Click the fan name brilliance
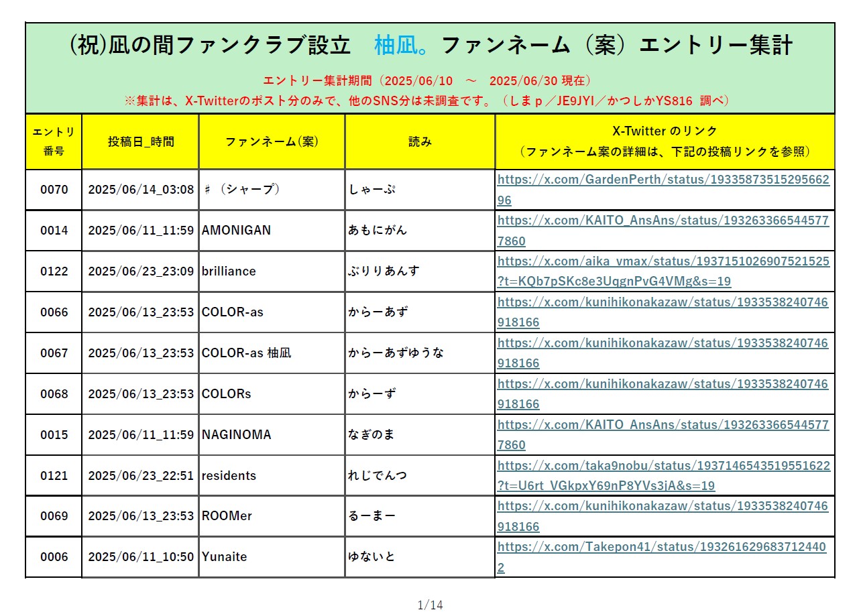 pos(229,271)
